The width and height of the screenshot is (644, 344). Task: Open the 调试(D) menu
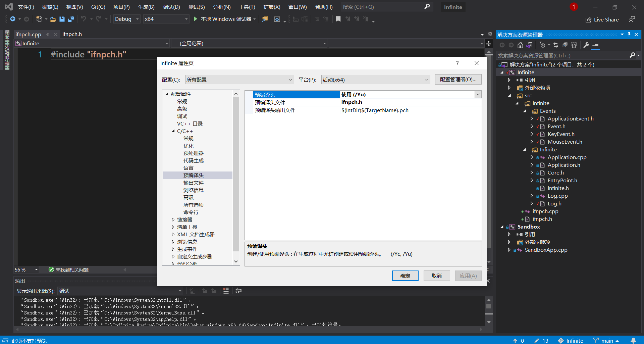(171, 7)
